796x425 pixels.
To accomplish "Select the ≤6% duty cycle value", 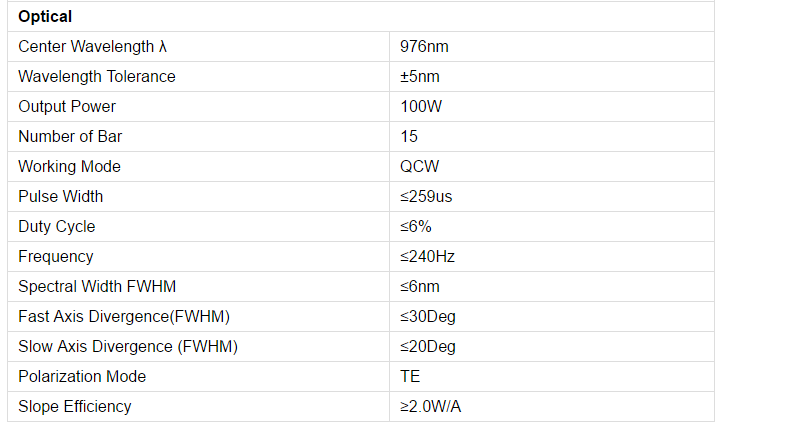I will (x=415, y=227).
